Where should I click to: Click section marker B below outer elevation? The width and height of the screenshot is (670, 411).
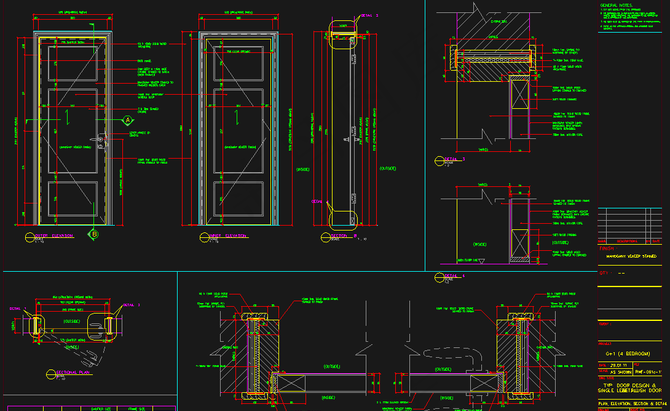tap(94, 234)
